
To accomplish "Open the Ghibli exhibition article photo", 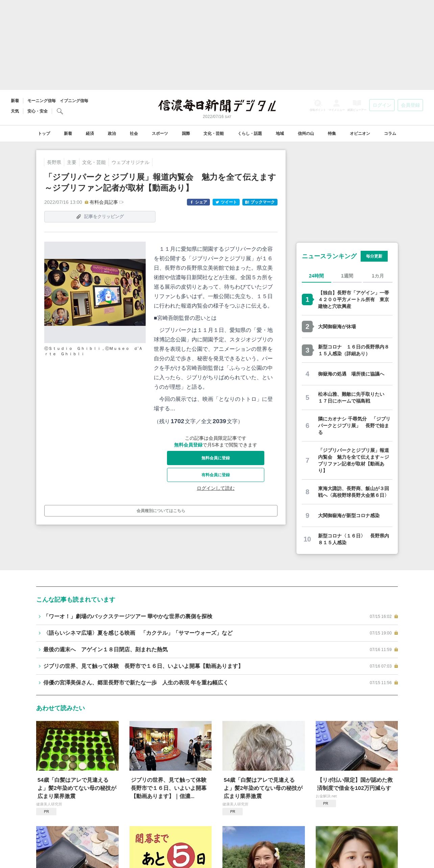I will tap(95, 292).
